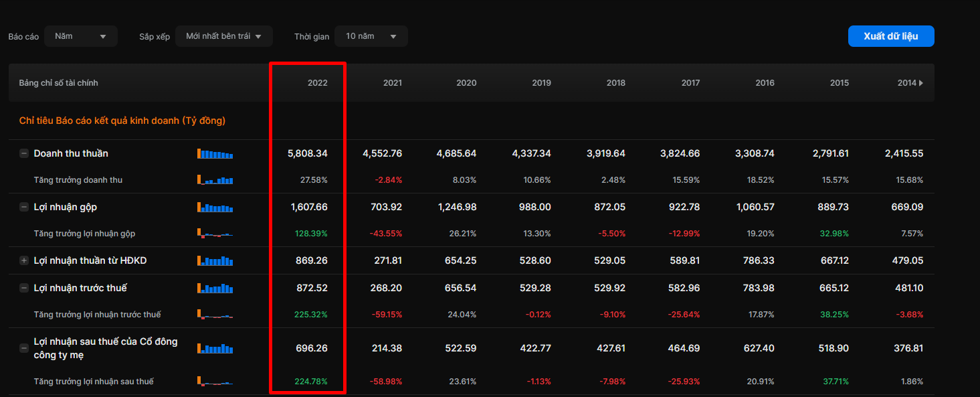
Task: Click the Xuất dữ liệu button
Action: tap(890, 36)
